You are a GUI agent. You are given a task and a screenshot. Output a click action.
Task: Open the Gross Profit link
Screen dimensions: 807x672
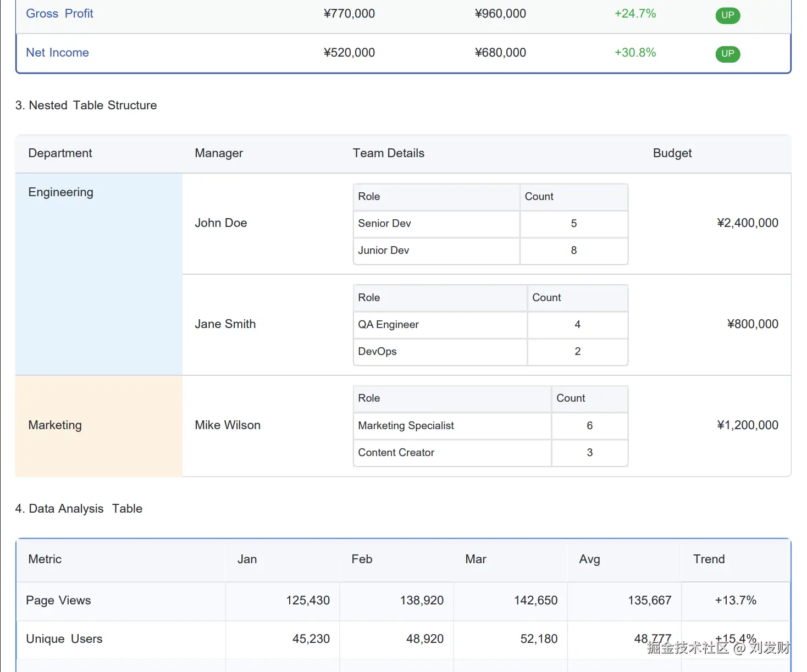(59, 14)
